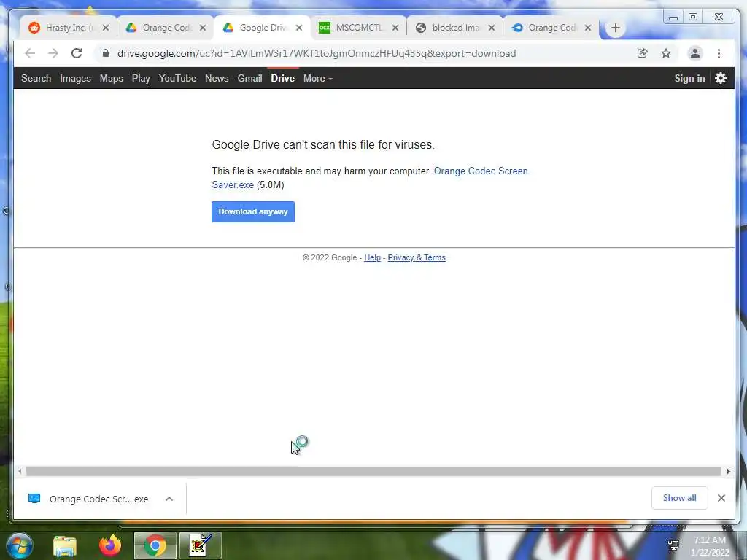747x560 pixels.
Task: Click Chrome taskbar icon
Action: [x=155, y=545]
